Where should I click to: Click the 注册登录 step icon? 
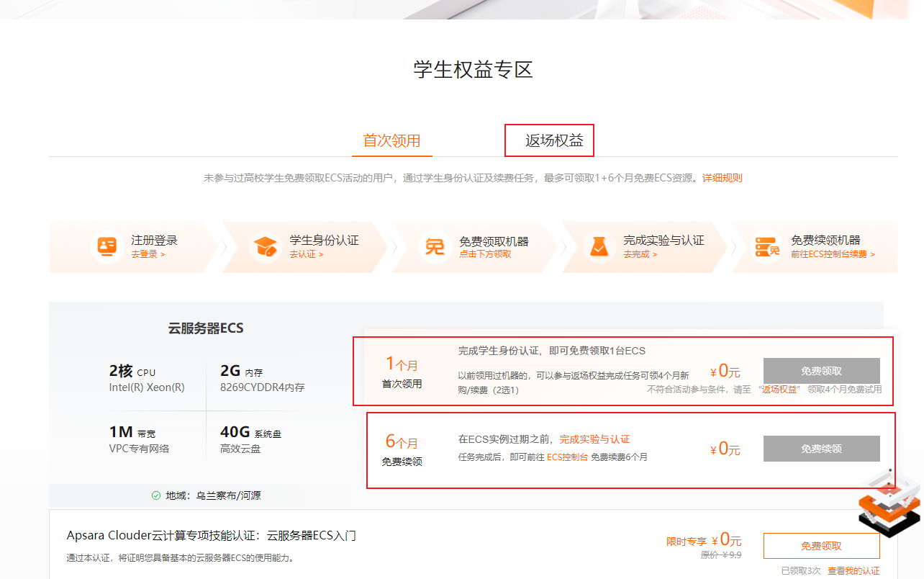point(107,247)
